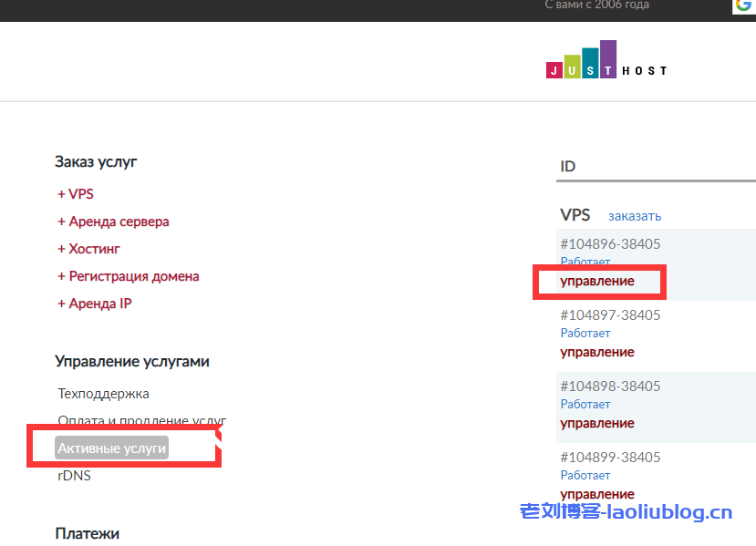Open the + Аренда IP section

(95, 303)
